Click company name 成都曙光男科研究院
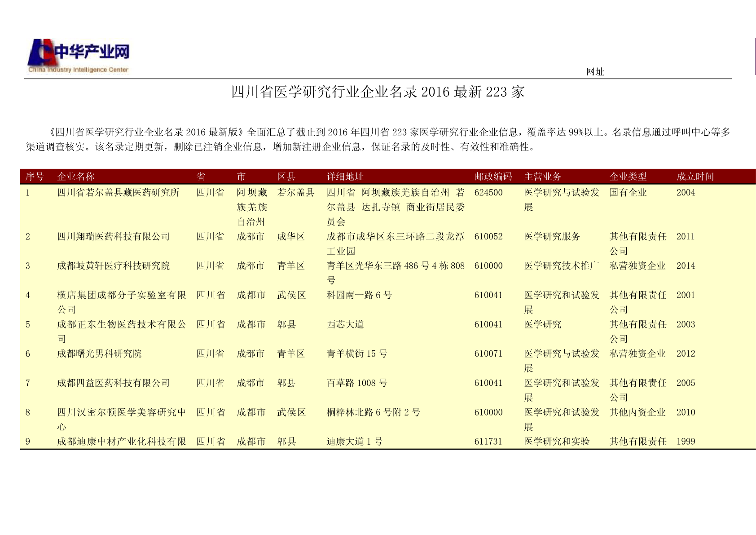The image size is (756, 535). tap(99, 354)
